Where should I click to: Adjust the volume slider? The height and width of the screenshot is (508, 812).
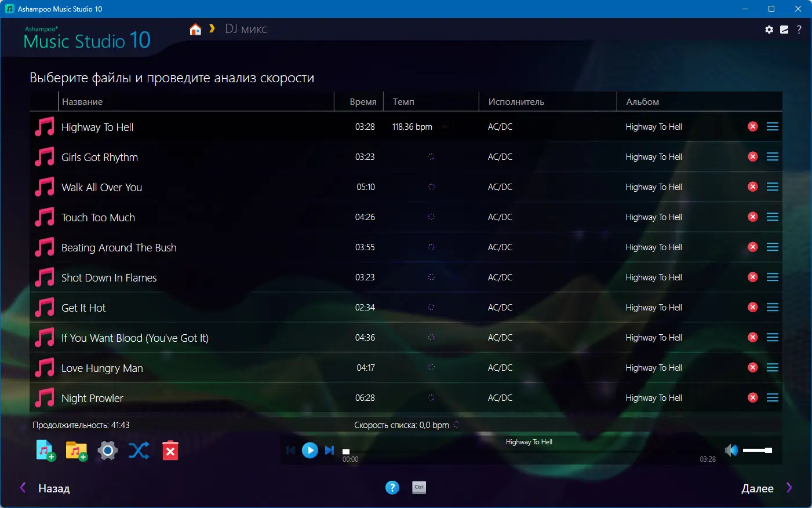coord(758,450)
